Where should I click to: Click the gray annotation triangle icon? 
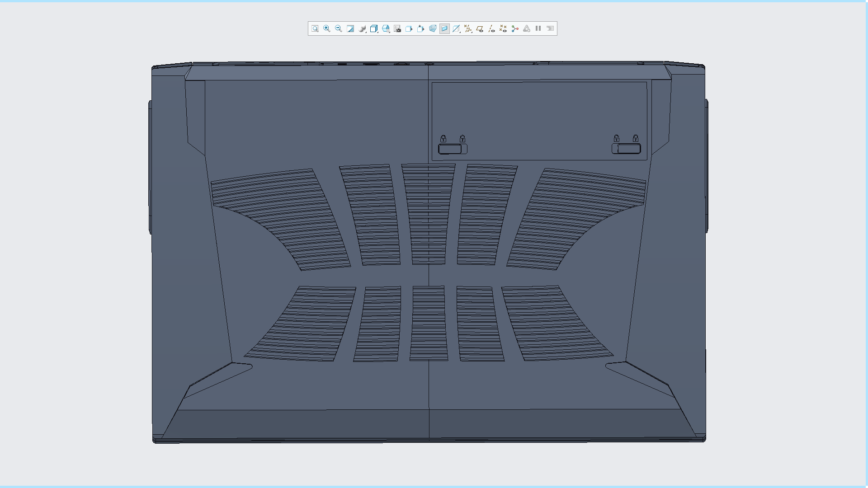(527, 28)
